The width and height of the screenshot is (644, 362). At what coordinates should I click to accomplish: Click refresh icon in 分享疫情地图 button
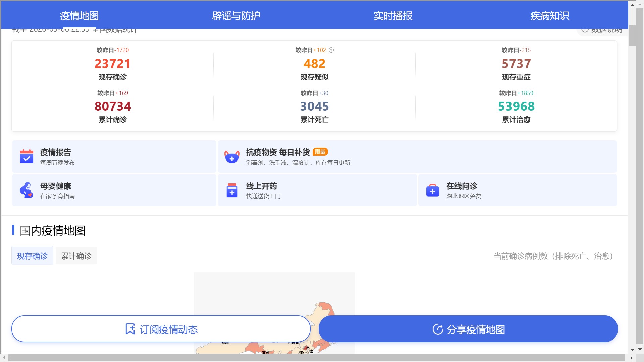coord(438,329)
